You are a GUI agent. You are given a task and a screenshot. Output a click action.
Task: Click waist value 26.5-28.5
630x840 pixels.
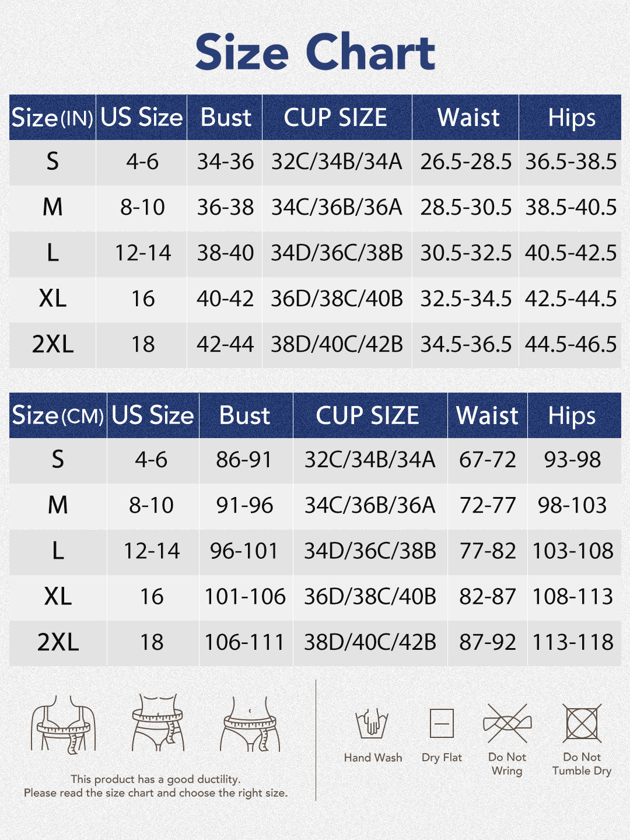point(466,162)
